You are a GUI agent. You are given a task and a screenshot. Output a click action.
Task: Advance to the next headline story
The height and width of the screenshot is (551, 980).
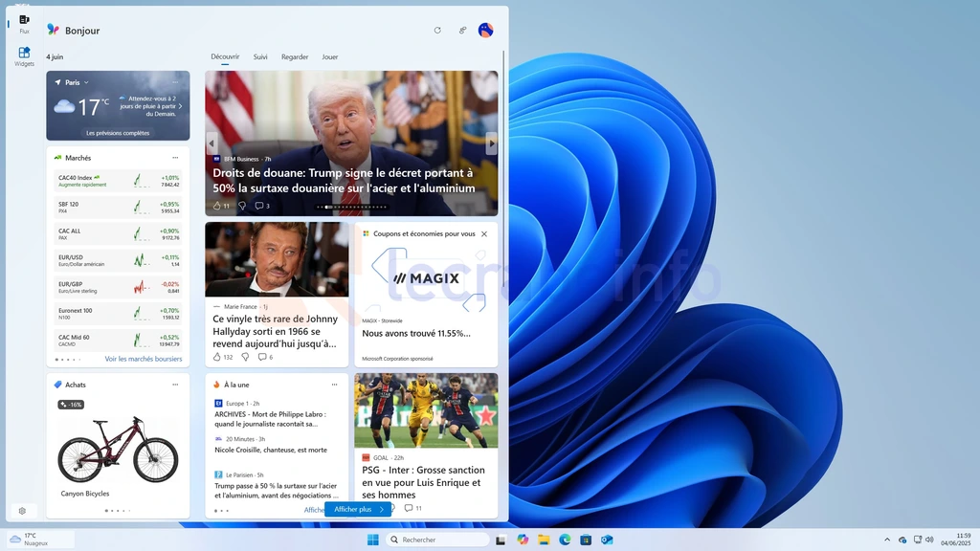tap(491, 143)
